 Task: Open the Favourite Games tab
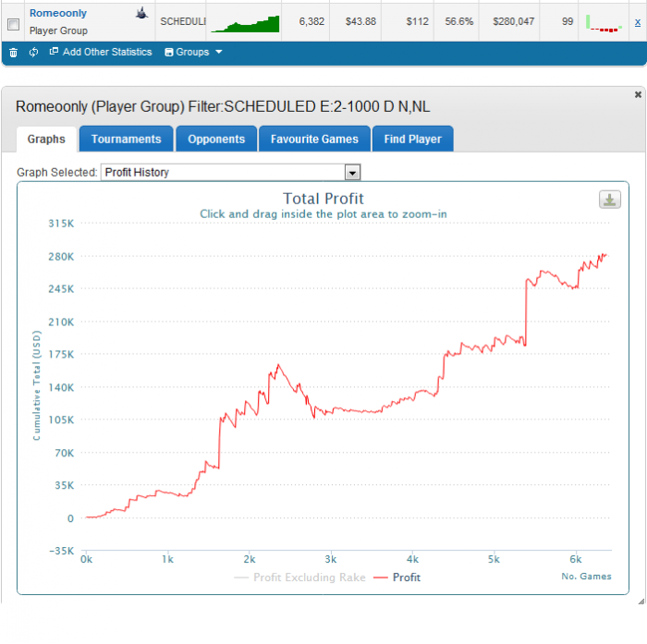click(x=314, y=139)
